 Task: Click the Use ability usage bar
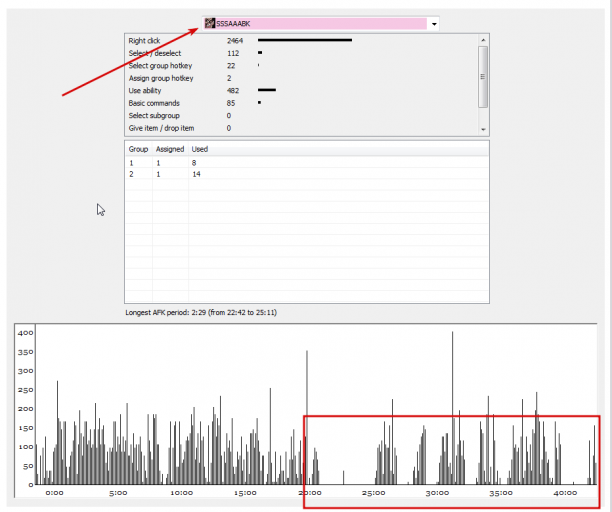click(267, 90)
